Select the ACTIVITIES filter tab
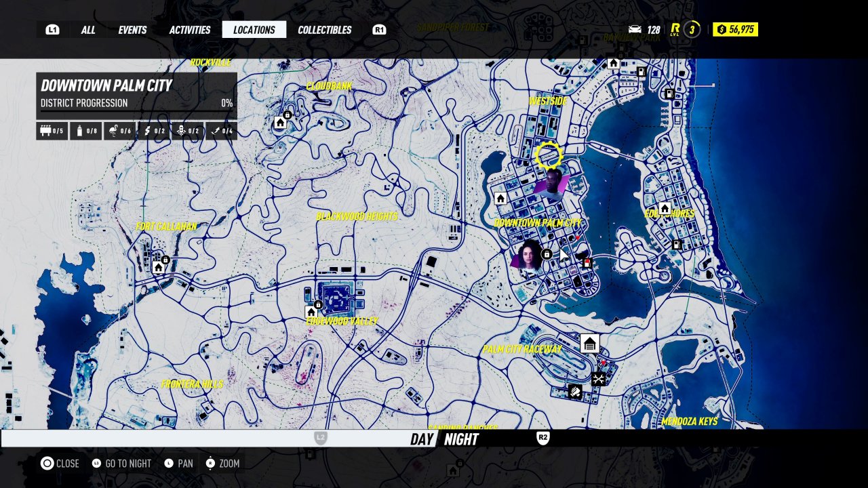The width and height of the screenshot is (868, 488). (190, 30)
